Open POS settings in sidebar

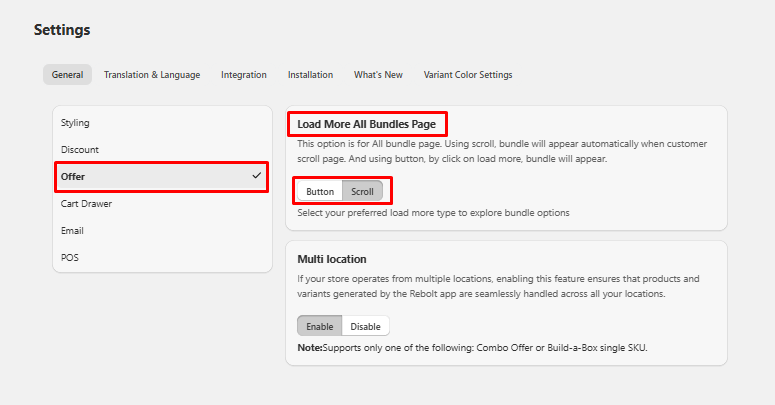pyautogui.click(x=162, y=258)
